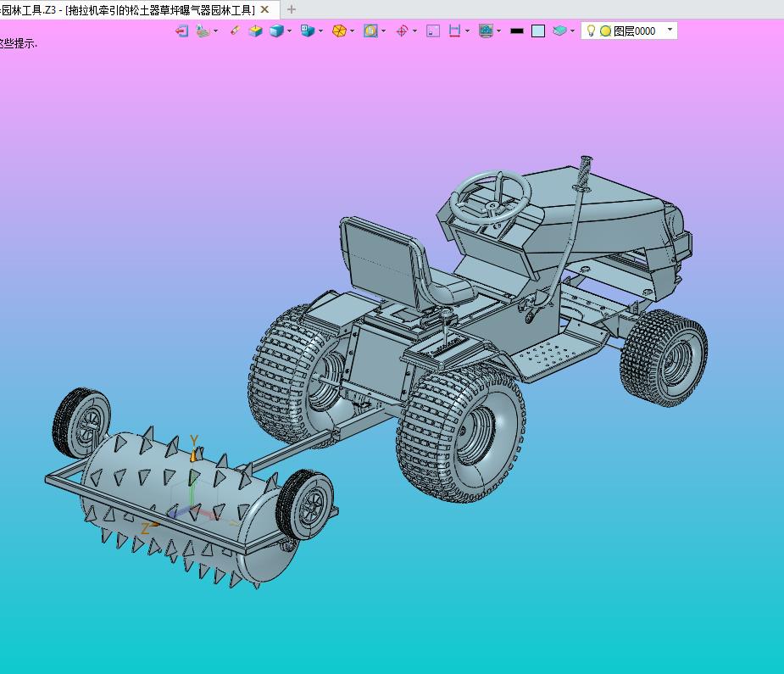The width and height of the screenshot is (784, 674).
Task: Click the Z axis label of the triad
Action: click(146, 529)
